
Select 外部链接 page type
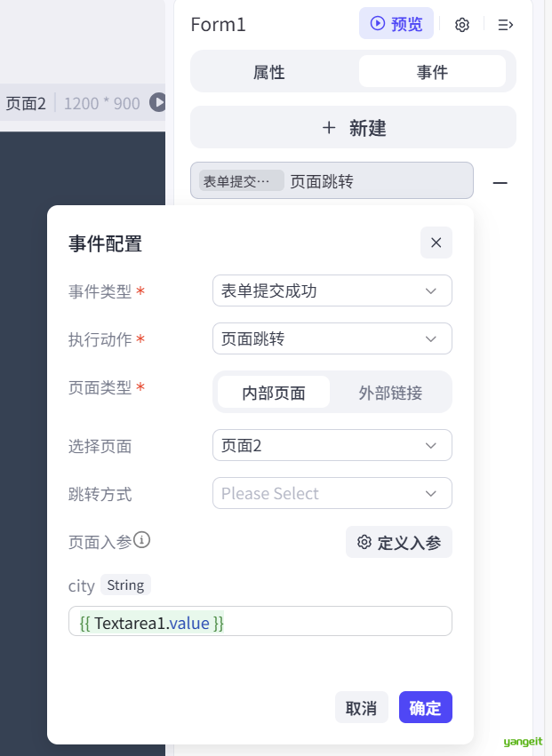coord(390,393)
